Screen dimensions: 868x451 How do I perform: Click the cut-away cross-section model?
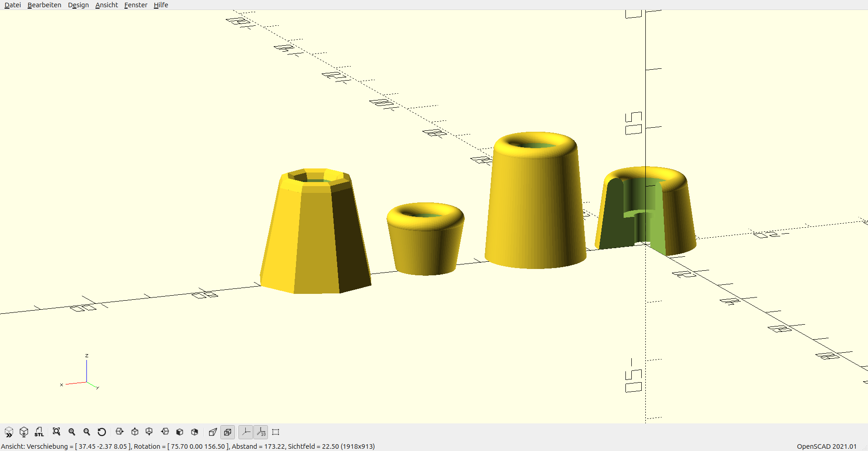pyautogui.click(x=646, y=211)
